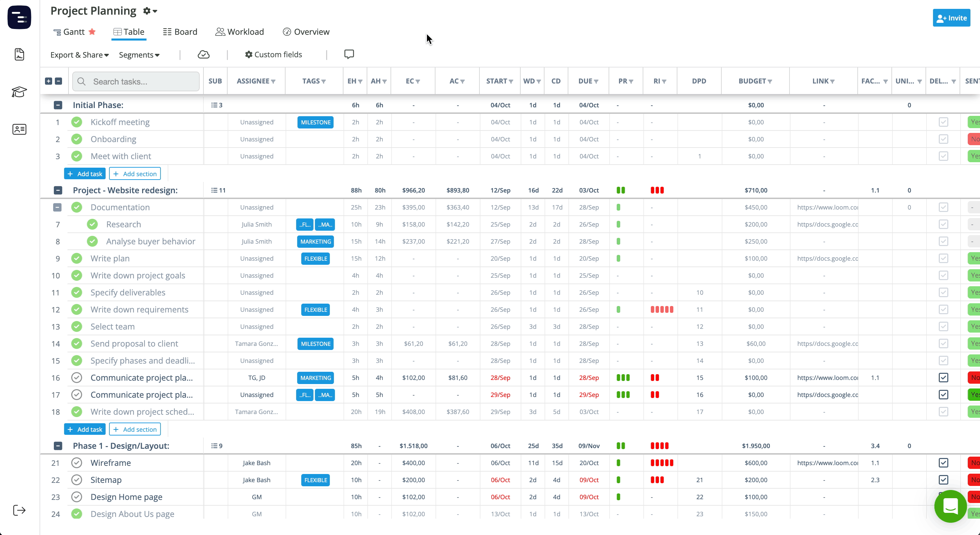Open the green chat support bubble
The width and height of the screenshot is (980, 535).
pyautogui.click(x=950, y=506)
